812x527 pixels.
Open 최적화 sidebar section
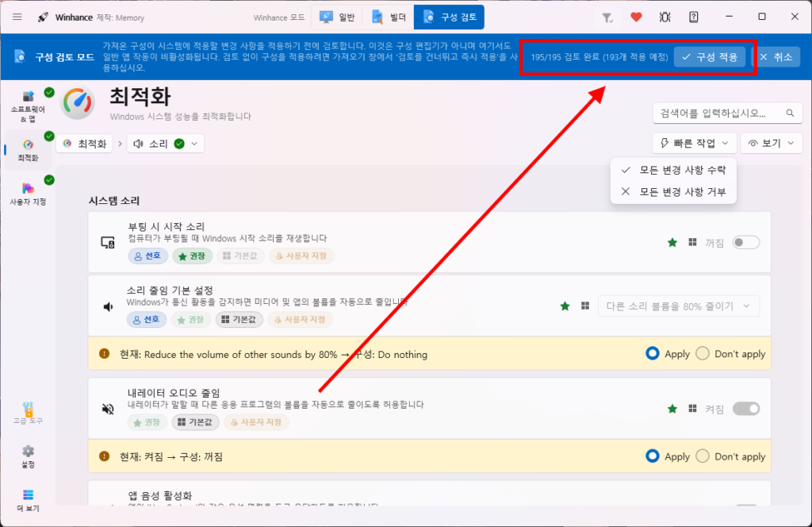(x=28, y=150)
